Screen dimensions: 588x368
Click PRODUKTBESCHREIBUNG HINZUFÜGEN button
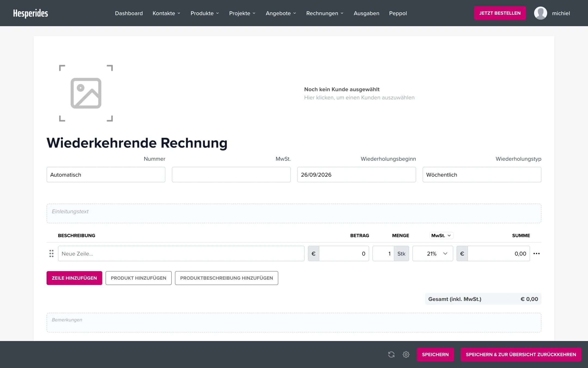pyautogui.click(x=226, y=278)
